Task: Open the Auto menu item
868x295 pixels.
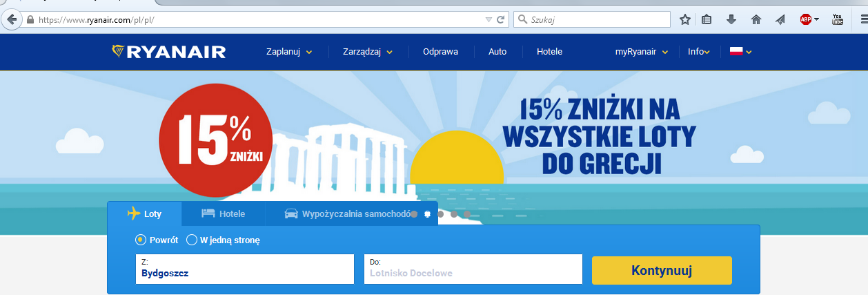Action: pos(497,52)
